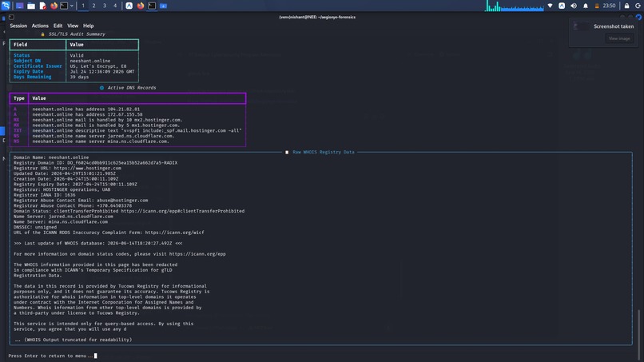Click View image in the screenshot notification
This screenshot has width=644, height=362.
pos(619,38)
